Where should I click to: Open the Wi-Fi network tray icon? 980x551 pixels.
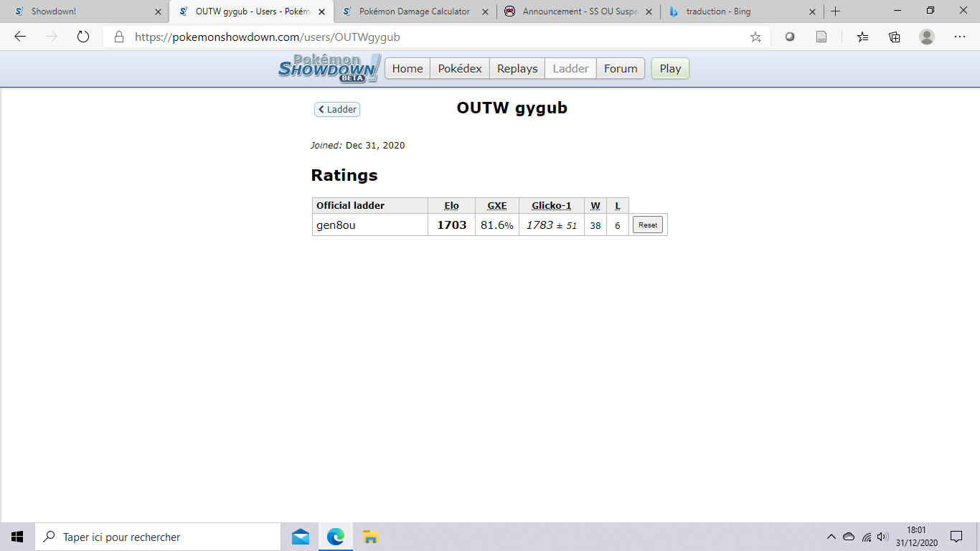pos(867,537)
